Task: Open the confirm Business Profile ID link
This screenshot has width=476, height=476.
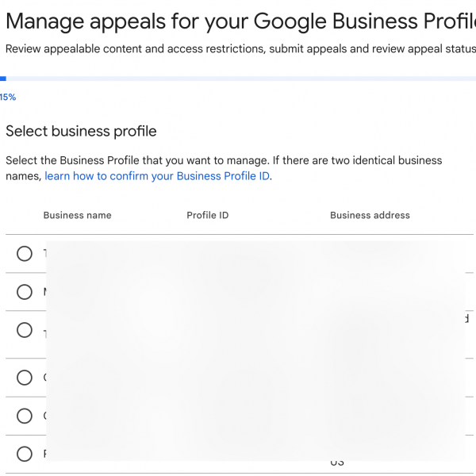Action: coord(157,176)
